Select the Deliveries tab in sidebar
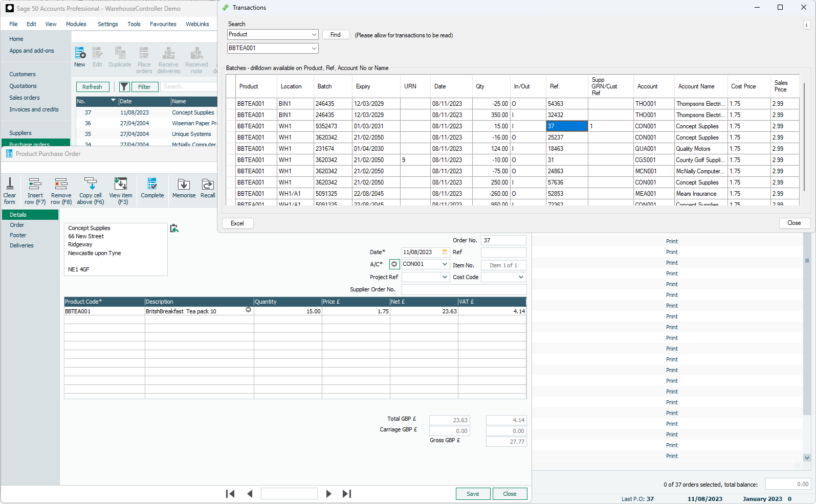Screen dimensions: 816x504 click(x=21, y=245)
